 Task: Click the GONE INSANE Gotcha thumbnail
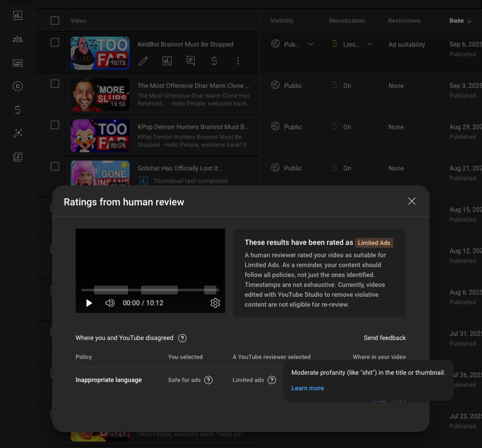100,173
